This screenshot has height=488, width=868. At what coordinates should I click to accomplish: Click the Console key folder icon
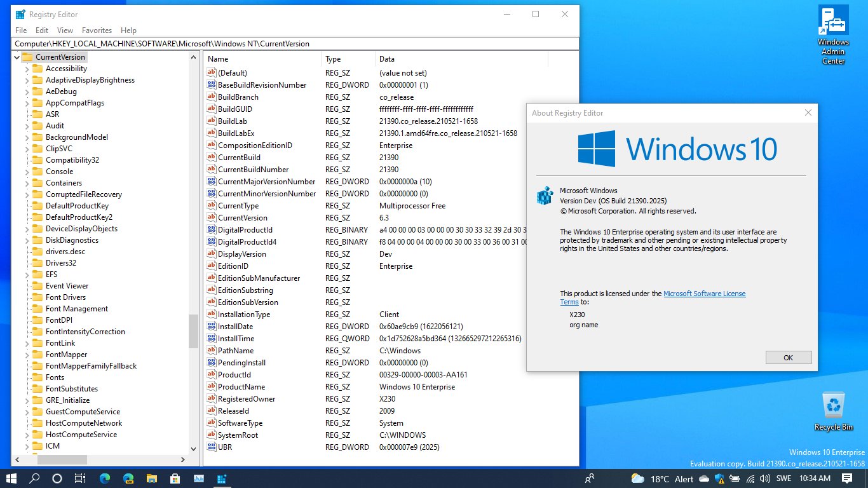[37, 172]
